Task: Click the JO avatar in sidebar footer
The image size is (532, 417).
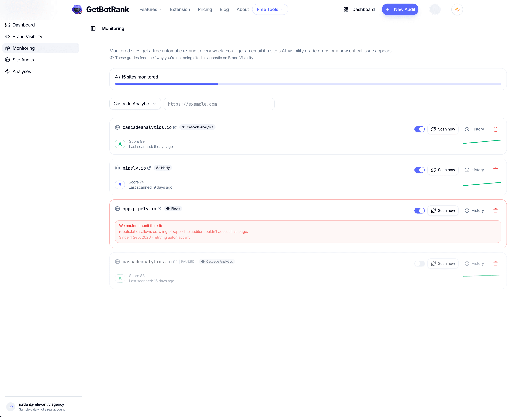Action: click(x=11, y=407)
